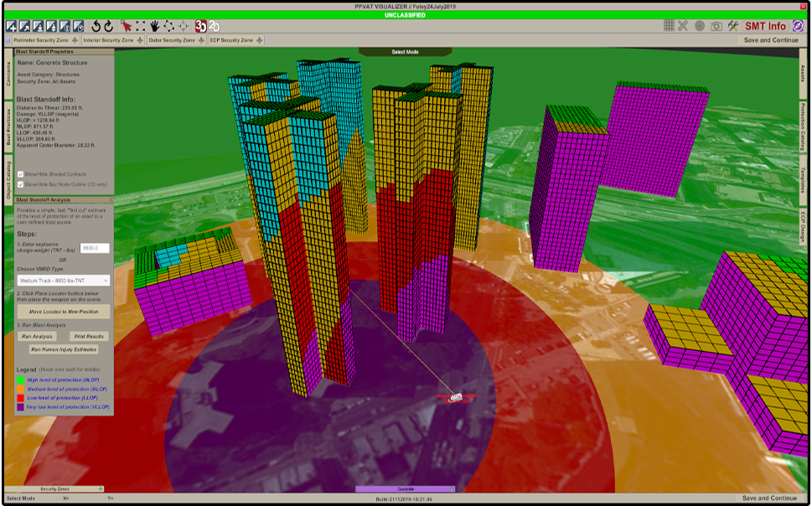This screenshot has height=506, width=812.
Task: Take a screenshot with camera icon
Action: click(x=716, y=26)
